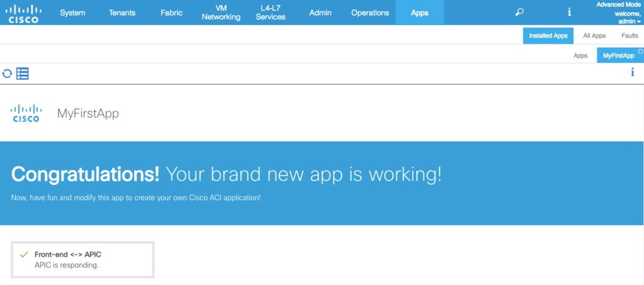Image resolution: width=644 pixels, height=285 pixels.
Task: Open the Fabric menu
Action: coord(172,13)
